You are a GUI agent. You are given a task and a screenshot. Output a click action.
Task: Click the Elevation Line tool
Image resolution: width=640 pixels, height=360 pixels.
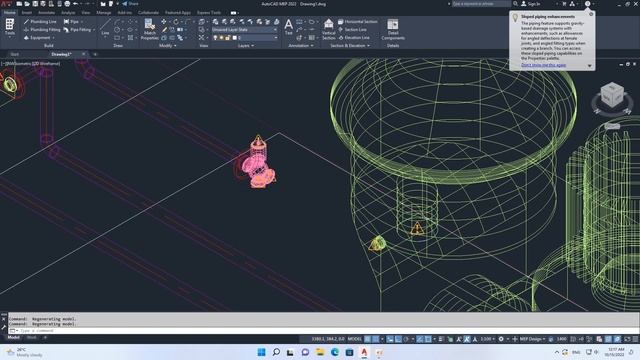point(353,38)
